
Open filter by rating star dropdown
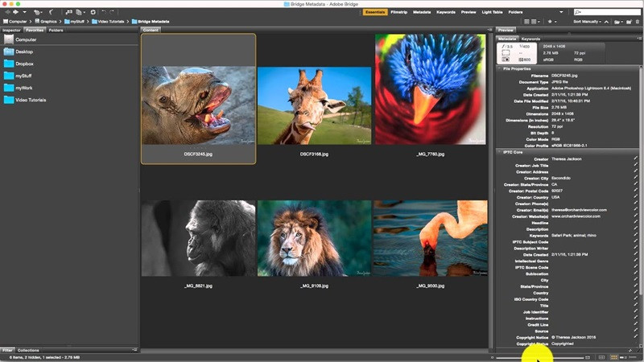552,22
